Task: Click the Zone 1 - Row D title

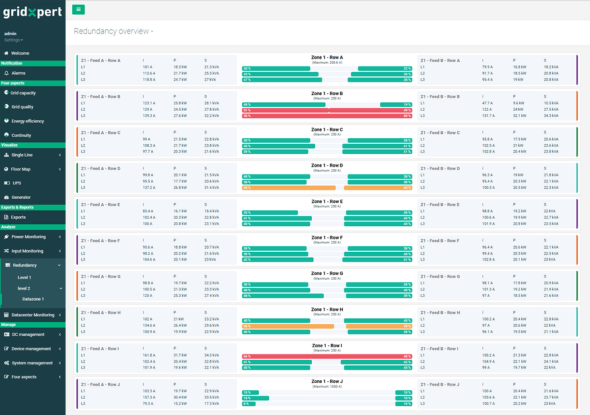Action: click(x=327, y=166)
